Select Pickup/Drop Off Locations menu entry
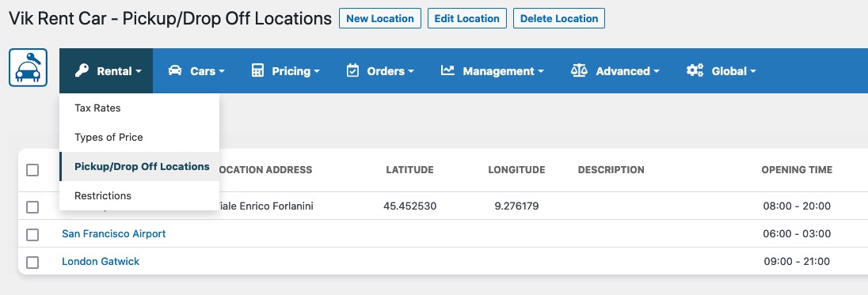868x295 pixels. click(139, 167)
